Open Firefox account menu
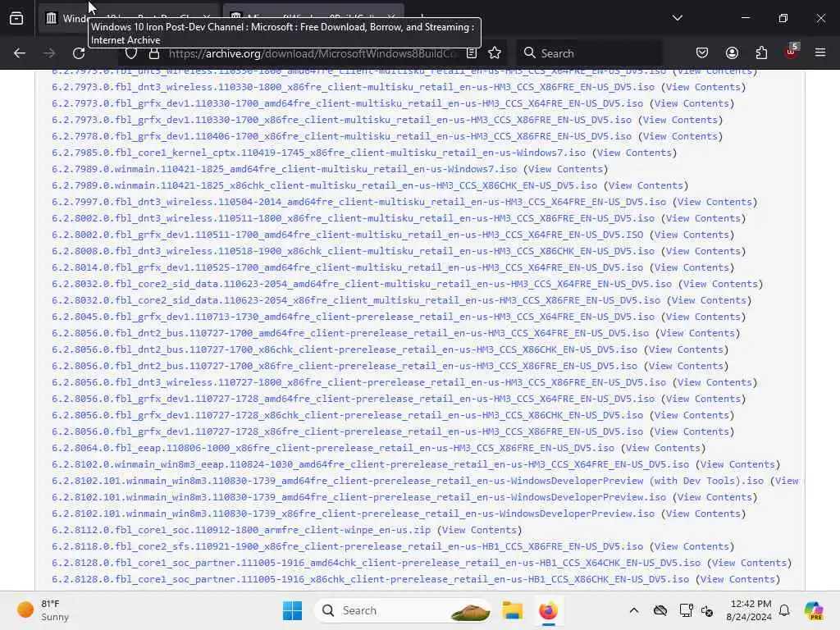This screenshot has height=630, width=840. [732, 53]
